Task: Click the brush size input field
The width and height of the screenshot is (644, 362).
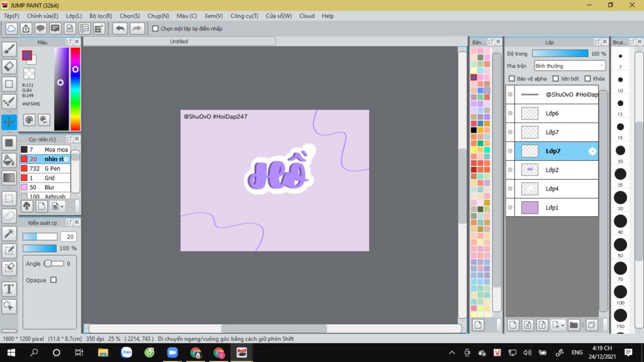Action: click(69, 237)
